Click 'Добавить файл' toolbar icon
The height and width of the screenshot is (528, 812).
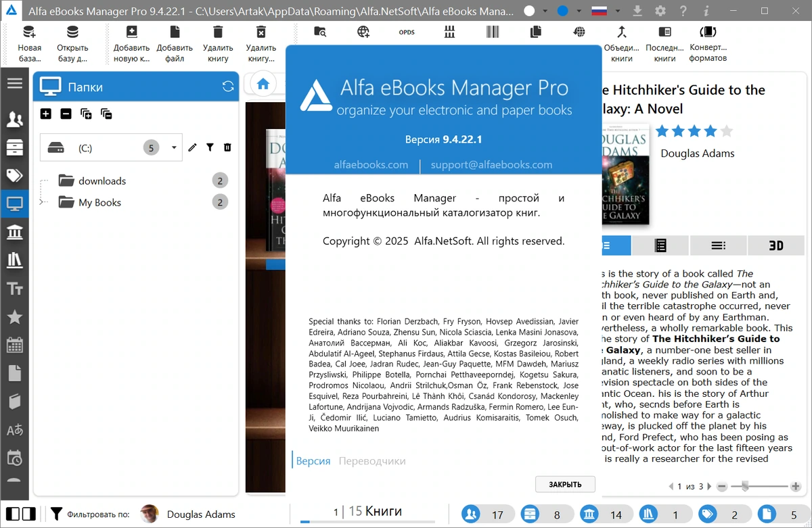175,32
